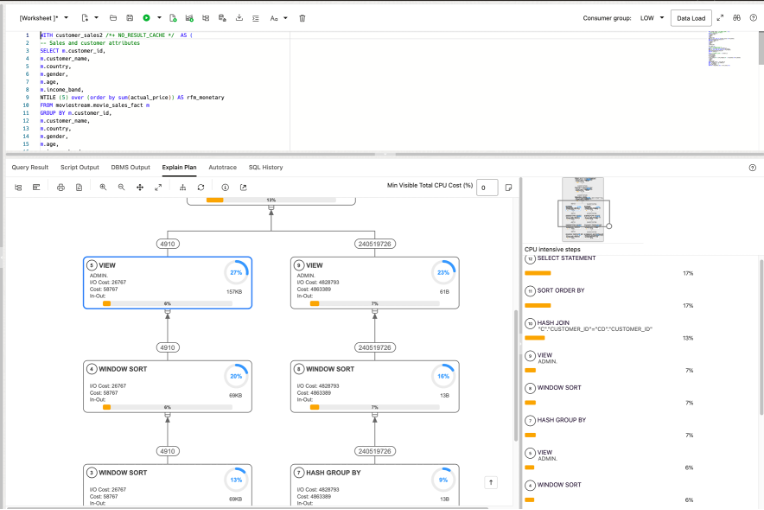
Task: Zoom in on the plan diagram
Action: point(103,187)
